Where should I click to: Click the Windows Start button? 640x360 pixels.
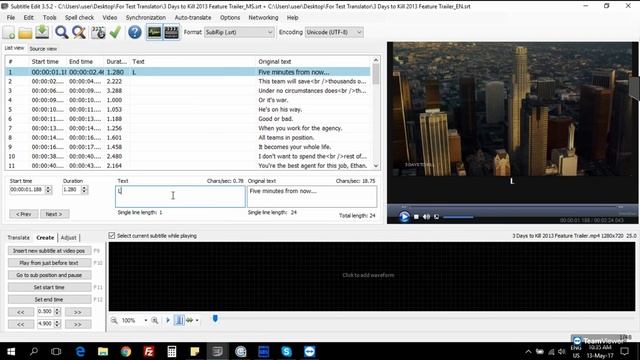11,351
